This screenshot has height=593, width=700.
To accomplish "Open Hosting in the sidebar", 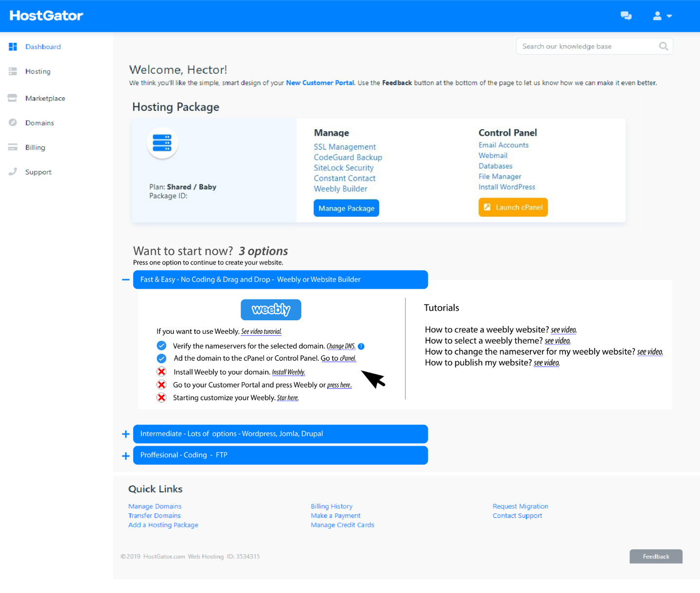I will click(x=38, y=71).
